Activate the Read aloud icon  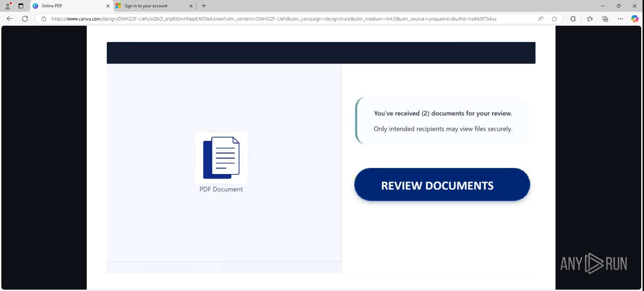pos(541,19)
